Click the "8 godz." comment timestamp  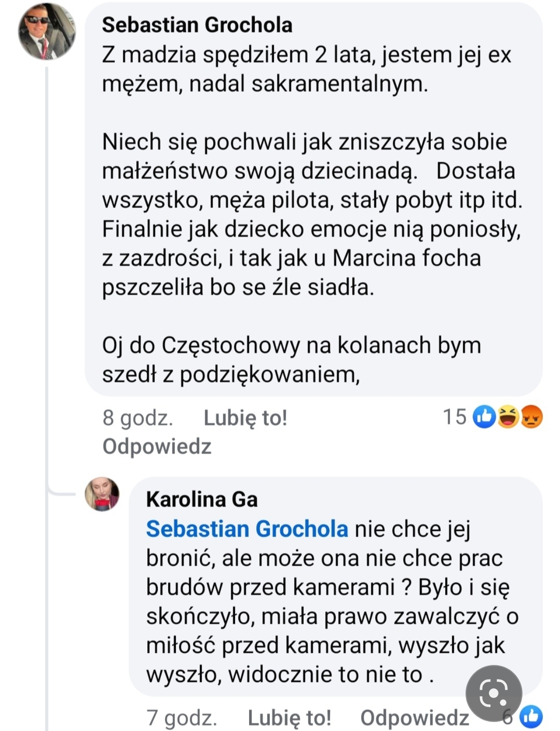pyautogui.click(x=138, y=417)
